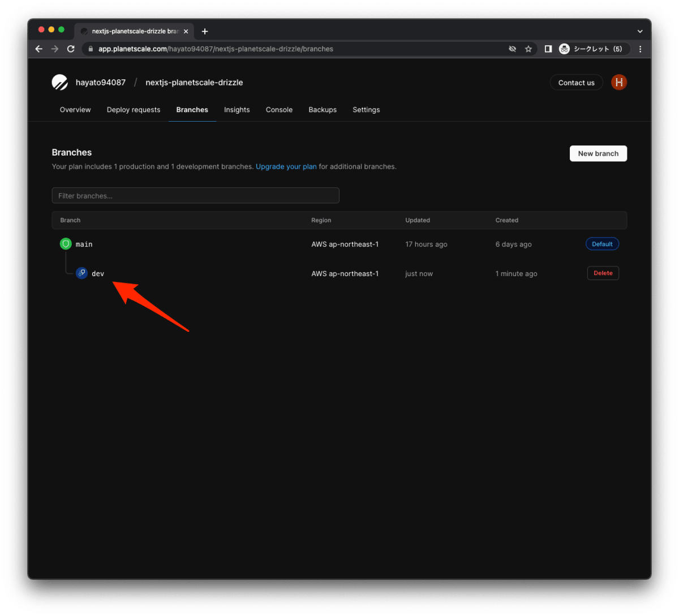Go back with the browser back arrow
The width and height of the screenshot is (679, 616).
38,49
